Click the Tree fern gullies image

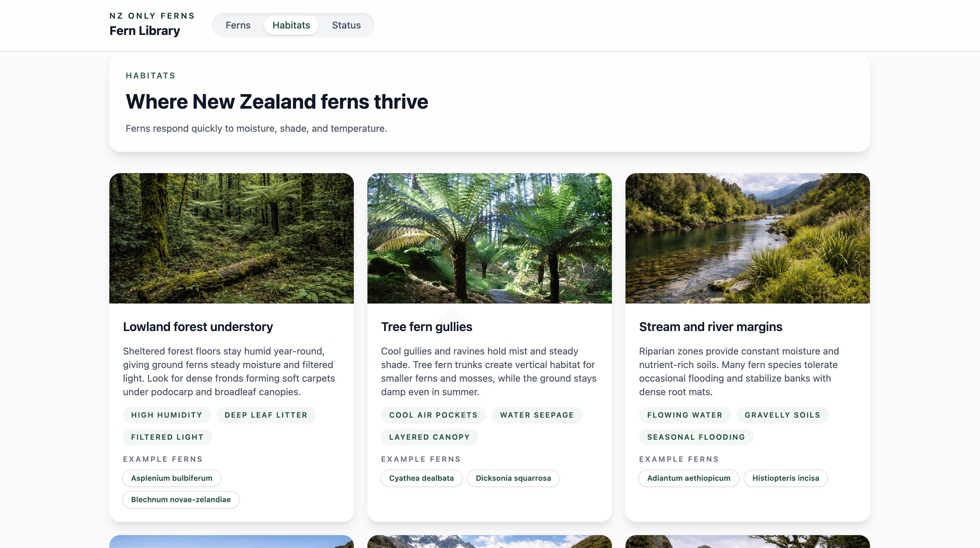tap(490, 238)
